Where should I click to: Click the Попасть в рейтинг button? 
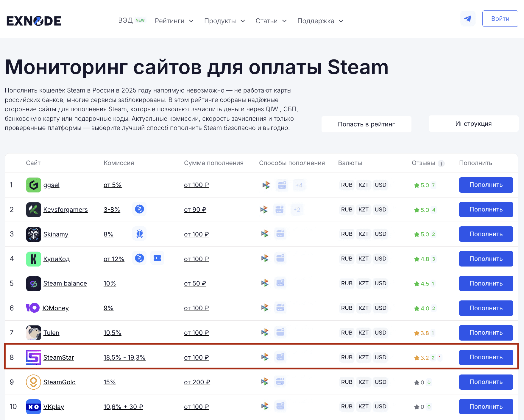pos(366,124)
